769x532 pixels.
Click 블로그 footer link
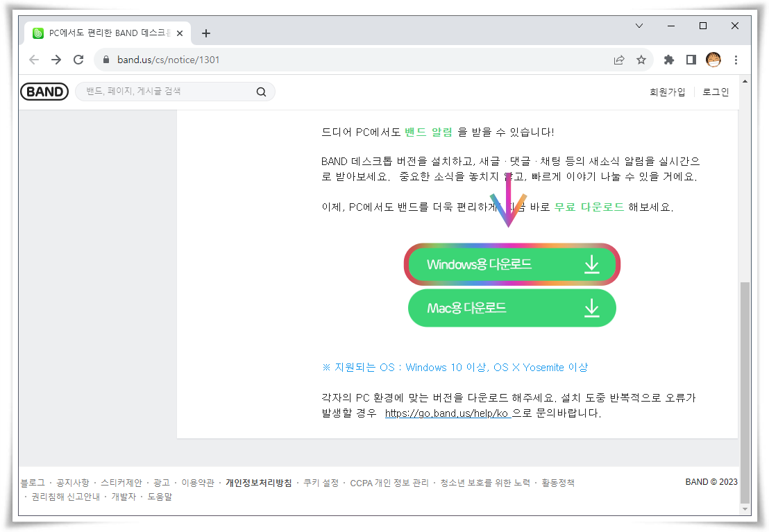[33, 483]
